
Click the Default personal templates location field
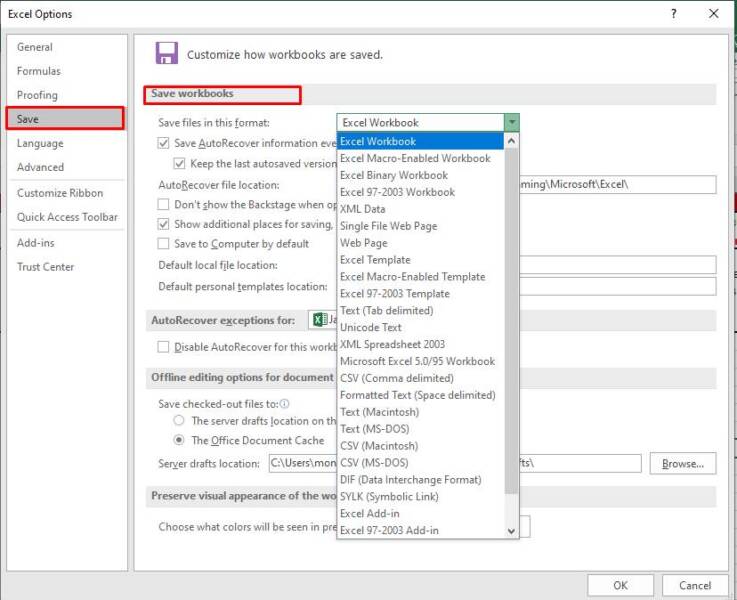coord(618,286)
